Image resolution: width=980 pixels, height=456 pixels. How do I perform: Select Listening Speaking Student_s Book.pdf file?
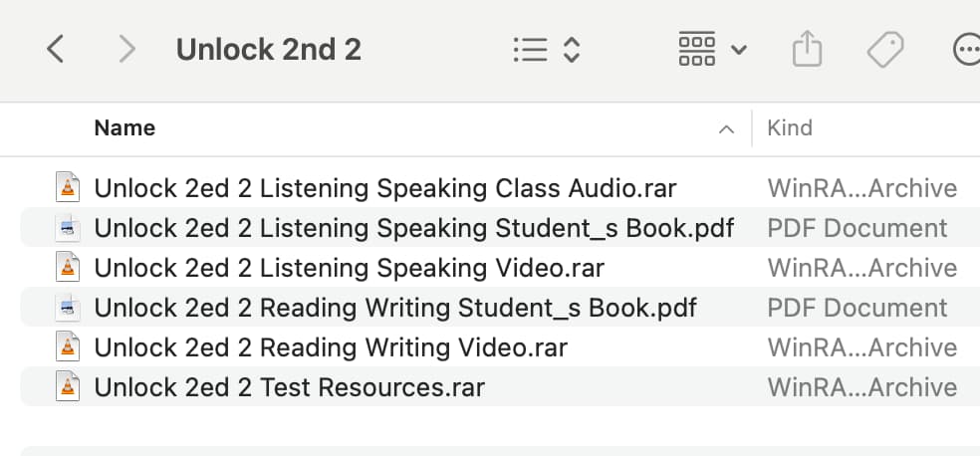500,228
